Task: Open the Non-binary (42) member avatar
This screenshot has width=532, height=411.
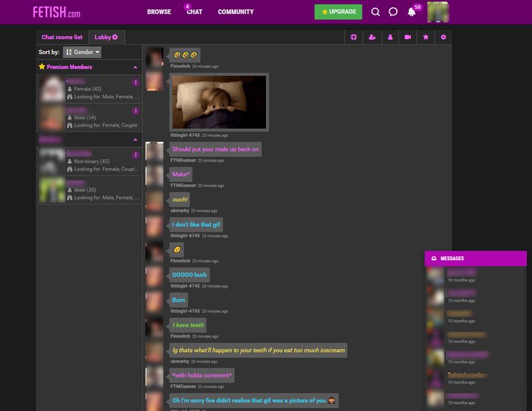Action: tap(52, 161)
